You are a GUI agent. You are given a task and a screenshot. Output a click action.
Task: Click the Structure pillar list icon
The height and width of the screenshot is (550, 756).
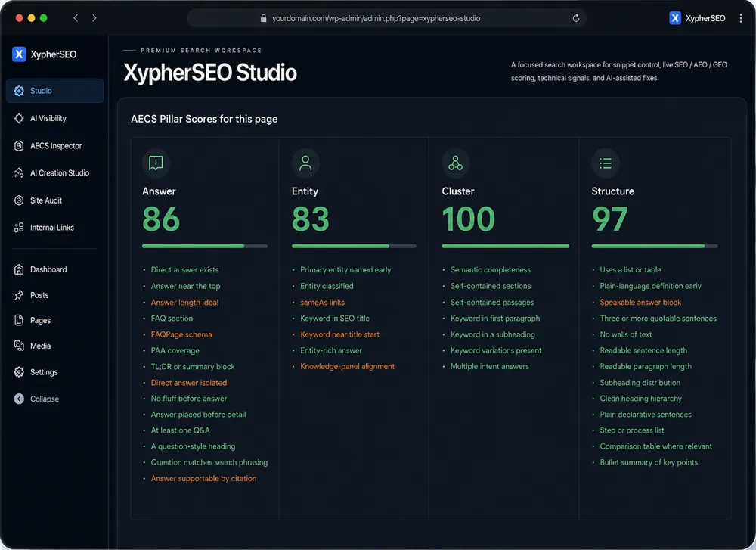point(605,163)
